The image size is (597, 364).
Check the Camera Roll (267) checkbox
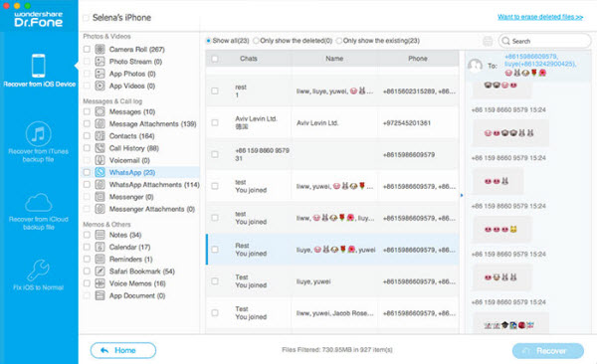[x=87, y=49]
